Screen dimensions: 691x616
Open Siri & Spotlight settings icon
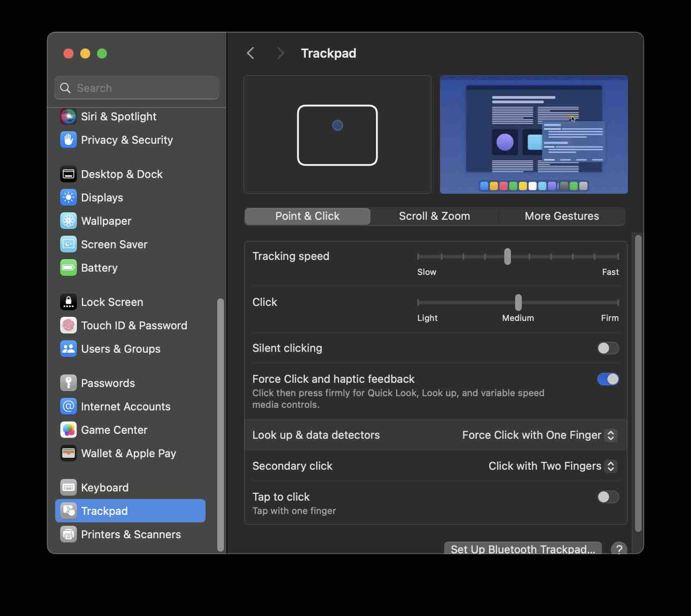coord(68,117)
